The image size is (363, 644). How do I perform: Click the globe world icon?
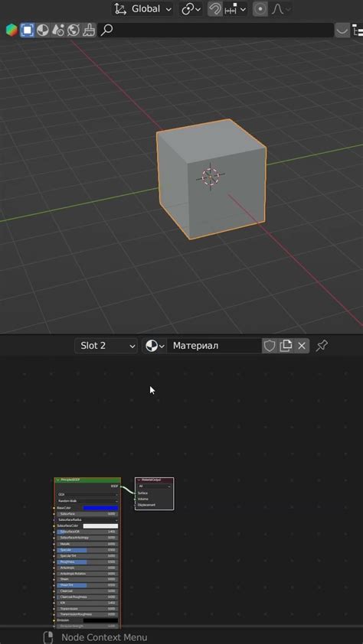tap(74, 30)
